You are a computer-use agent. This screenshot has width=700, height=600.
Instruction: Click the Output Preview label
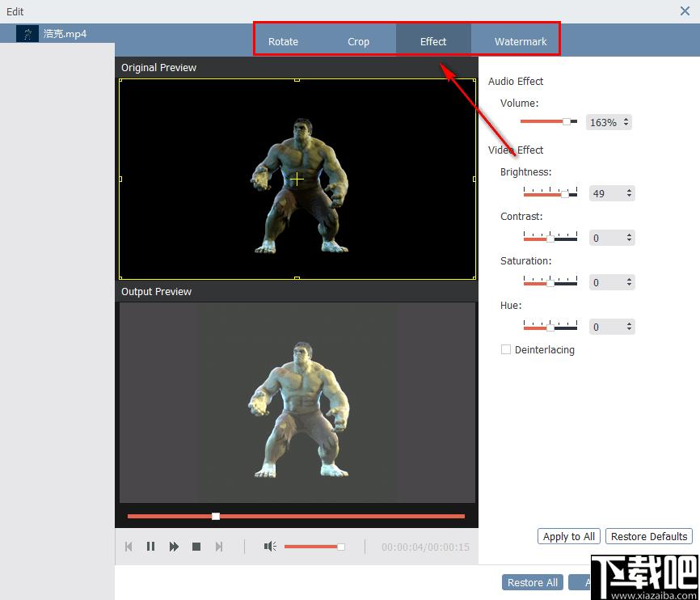click(x=156, y=291)
